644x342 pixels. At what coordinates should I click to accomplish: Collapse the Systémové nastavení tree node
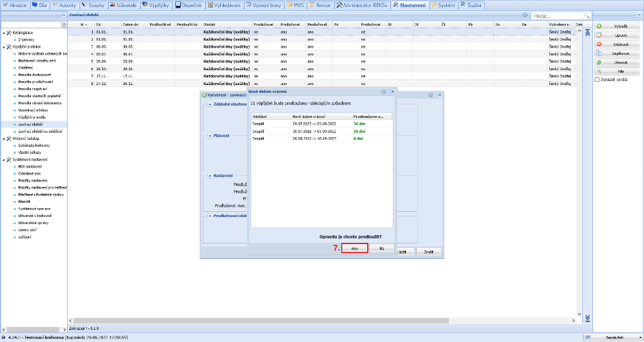coord(4,159)
